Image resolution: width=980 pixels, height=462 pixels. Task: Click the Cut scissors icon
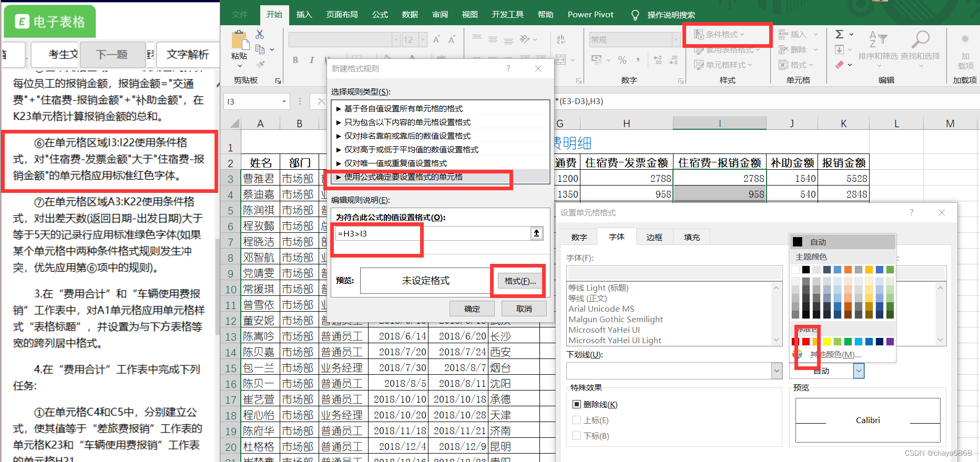pos(260,34)
